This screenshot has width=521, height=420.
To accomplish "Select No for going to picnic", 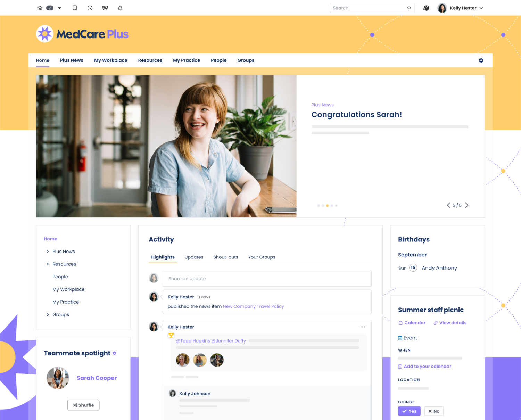I will click(x=434, y=411).
